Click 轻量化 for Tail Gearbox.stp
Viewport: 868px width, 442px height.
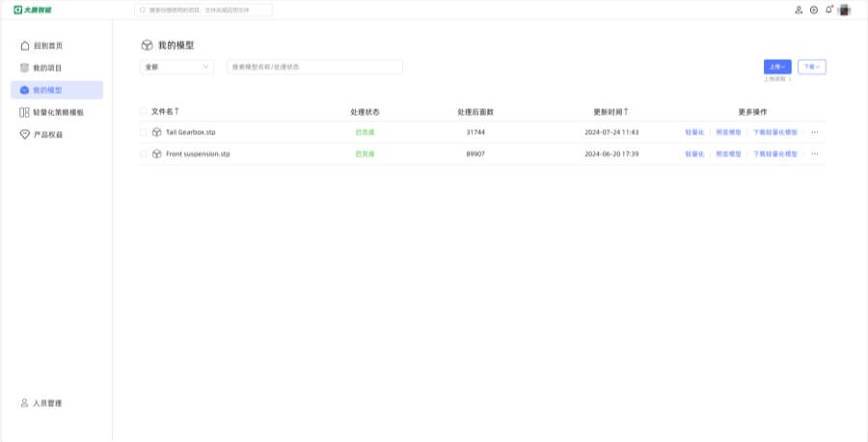(x=694, y=132)
